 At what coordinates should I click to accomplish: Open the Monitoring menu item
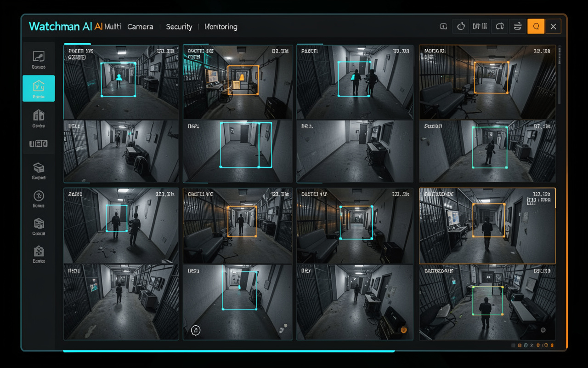pyautogui.click(x=221, y=27)
